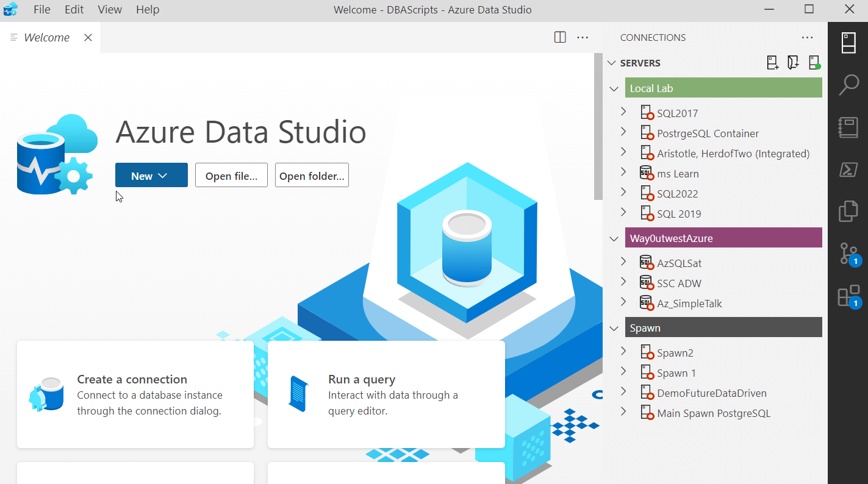This screenshot has height=484, width=868.
Task: Expand the SQL2017 server node
Action: [x=623, y=112]
